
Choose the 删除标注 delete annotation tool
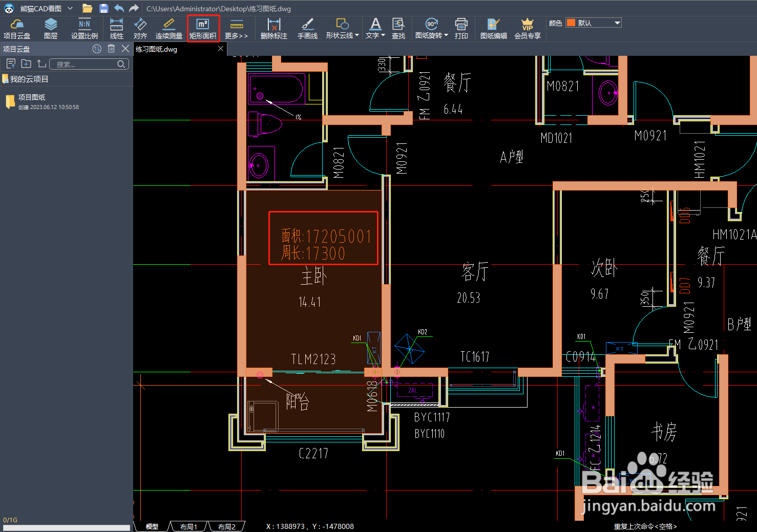click(x=274, y=29)
